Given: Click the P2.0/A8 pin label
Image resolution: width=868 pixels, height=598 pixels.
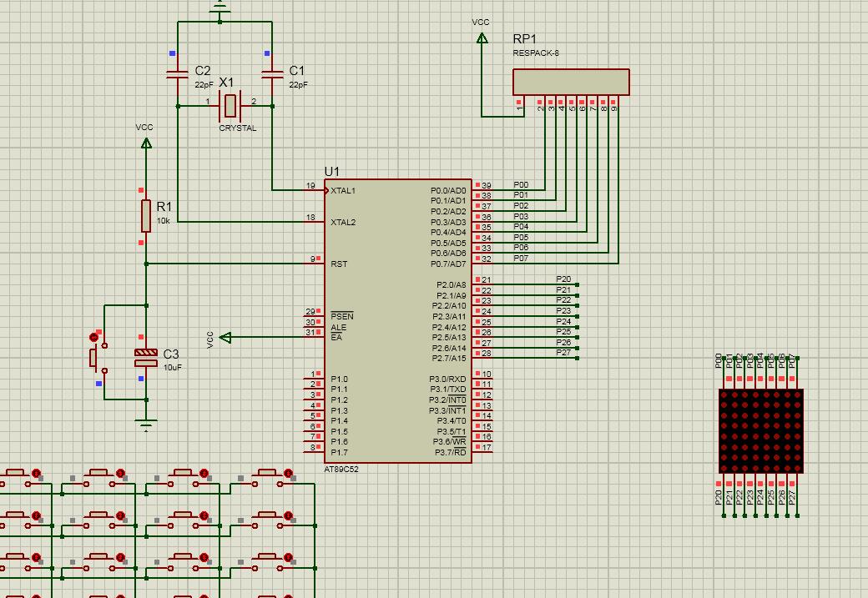Looking at the screenshot, I should pos(452,285).
